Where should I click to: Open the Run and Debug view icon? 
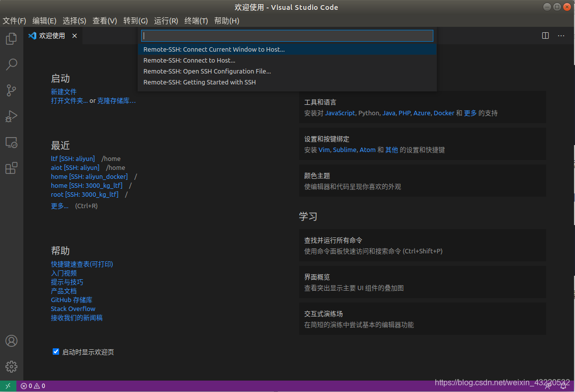pyautogui.click(x=11, y=116)
